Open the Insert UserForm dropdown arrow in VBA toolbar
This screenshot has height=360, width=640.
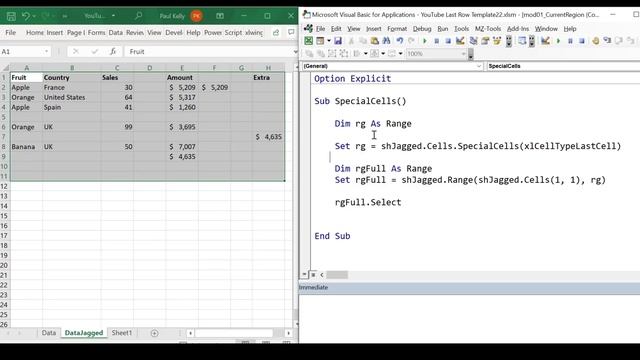click(x=329, y=41)
